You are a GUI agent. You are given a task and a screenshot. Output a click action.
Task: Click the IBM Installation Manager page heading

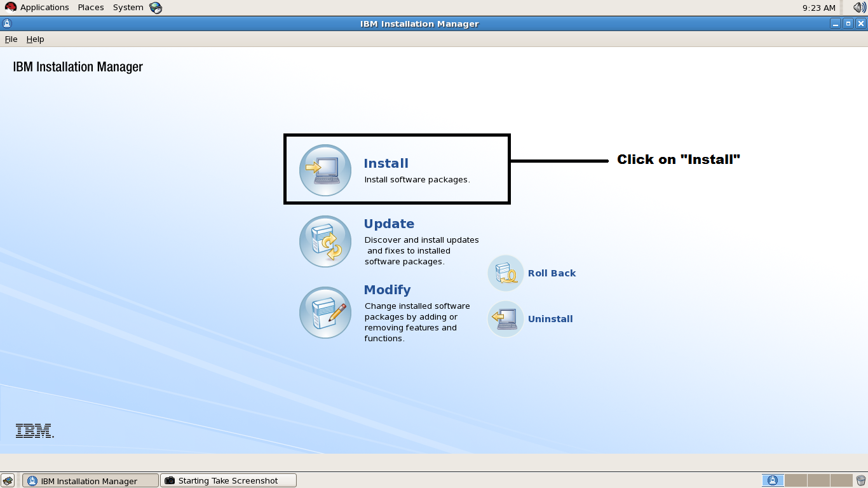click(78, 67)
